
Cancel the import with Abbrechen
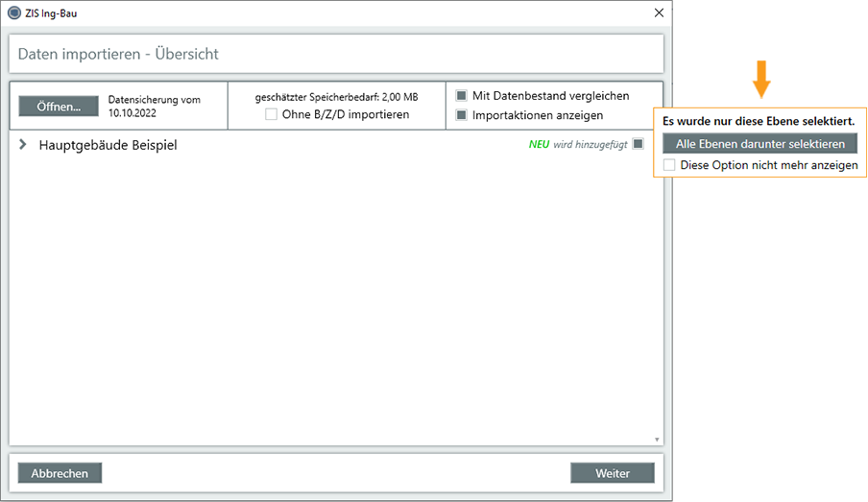click(x=60, y=473)
